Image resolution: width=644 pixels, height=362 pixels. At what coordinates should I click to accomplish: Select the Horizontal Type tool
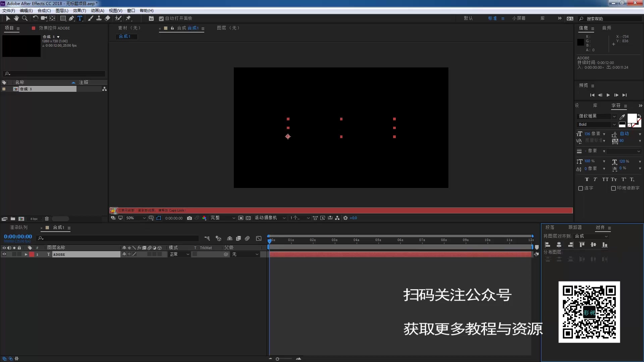click(x=80, y=18)
